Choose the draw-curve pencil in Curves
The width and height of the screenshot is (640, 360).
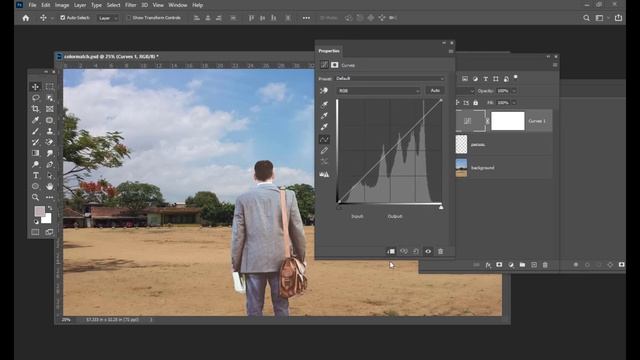324,151
